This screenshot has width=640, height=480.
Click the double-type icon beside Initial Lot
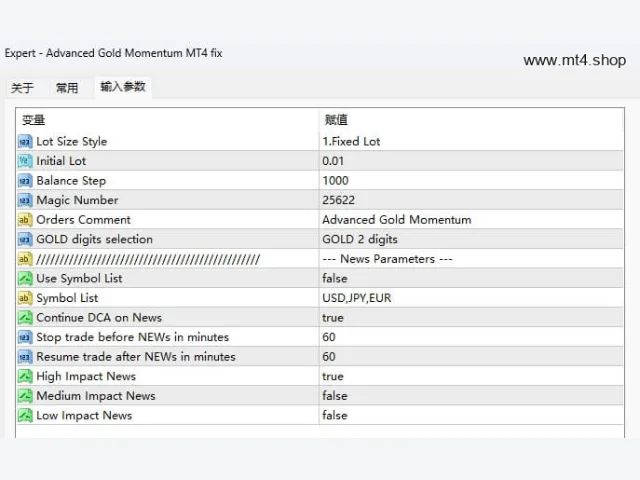click(24, 161)
